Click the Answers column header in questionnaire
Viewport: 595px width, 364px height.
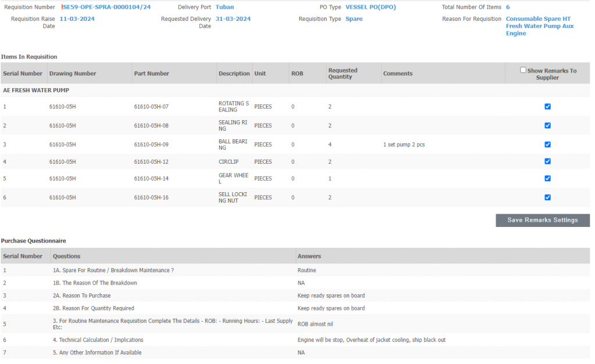(309, 256)
